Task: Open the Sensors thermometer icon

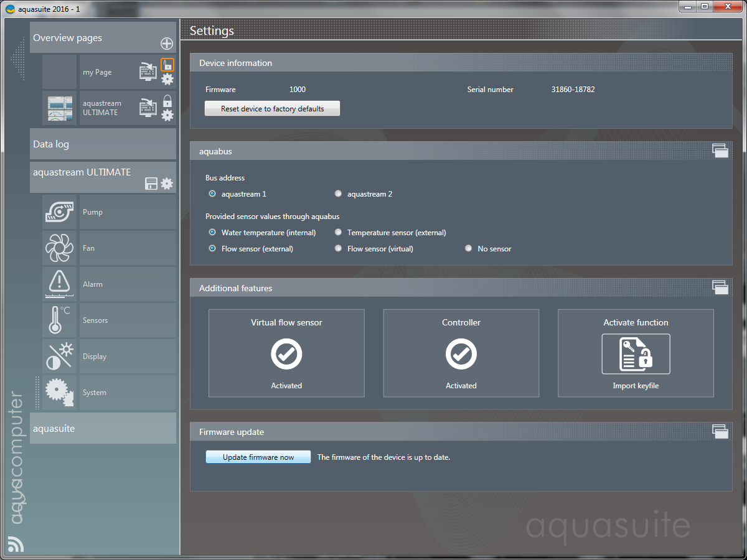Action: (x=60, y=320)
